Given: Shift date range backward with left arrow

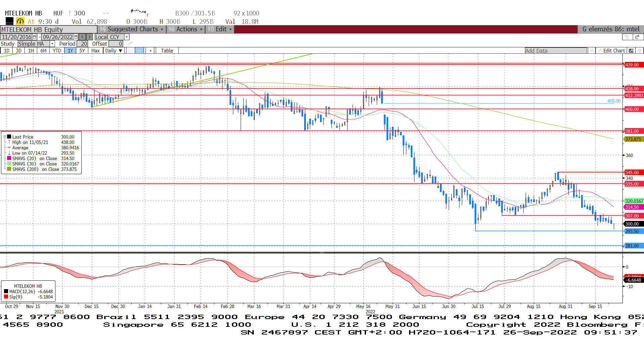Looking at the screenshot, I should point(82,37).
